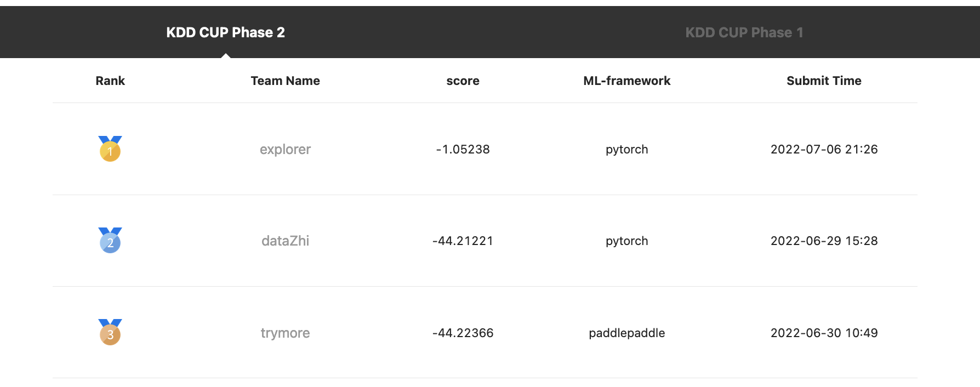Open the trymore team link
Image resolution: width=980 pixels, height=387 pixels.
(285, 333)
